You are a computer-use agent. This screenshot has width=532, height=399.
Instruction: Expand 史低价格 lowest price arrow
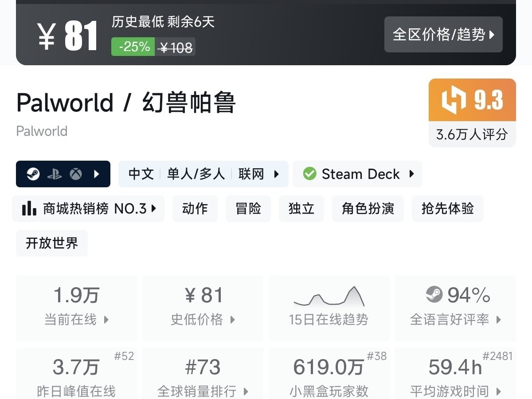pos(232,320)
